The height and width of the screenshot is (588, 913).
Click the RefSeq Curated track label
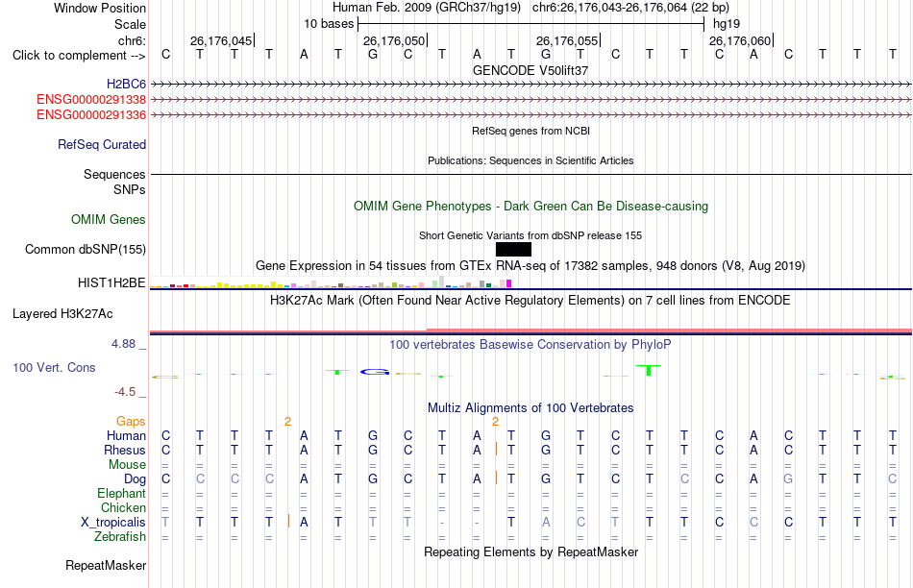(x=101, y=144)
